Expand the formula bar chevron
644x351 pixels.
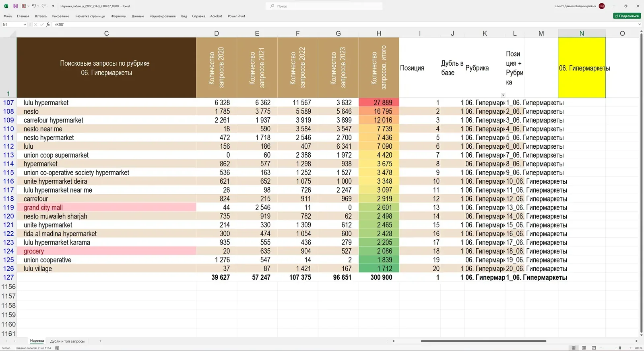[639, 25]
